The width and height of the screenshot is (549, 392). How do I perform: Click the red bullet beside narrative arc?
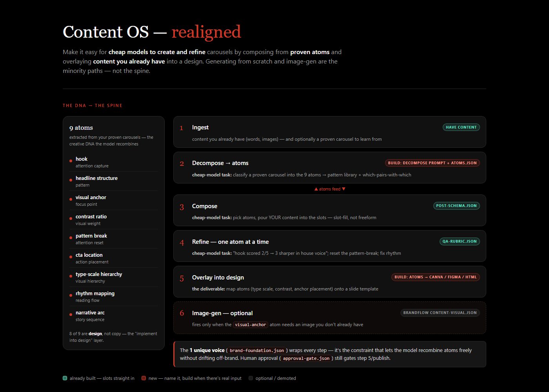(71, 314)
